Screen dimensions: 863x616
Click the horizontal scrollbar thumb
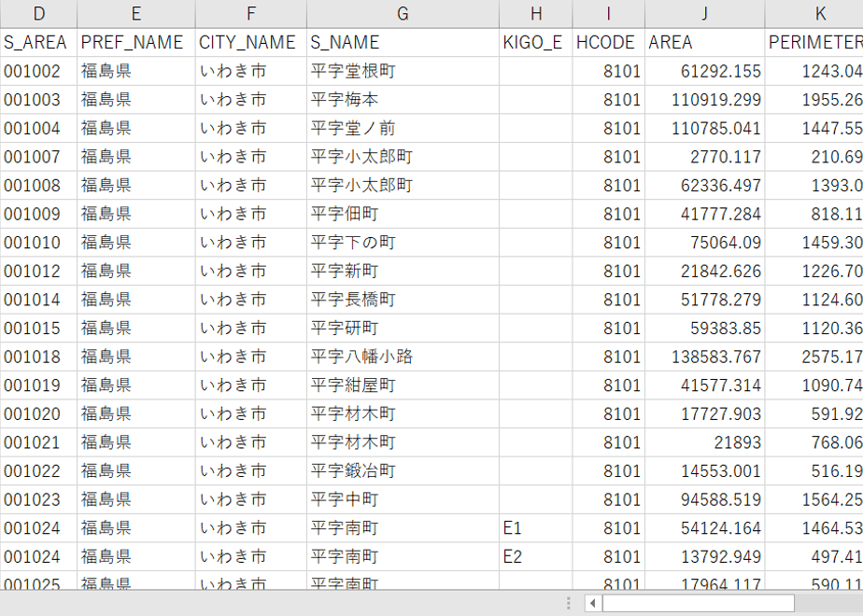tap(699, 603)
